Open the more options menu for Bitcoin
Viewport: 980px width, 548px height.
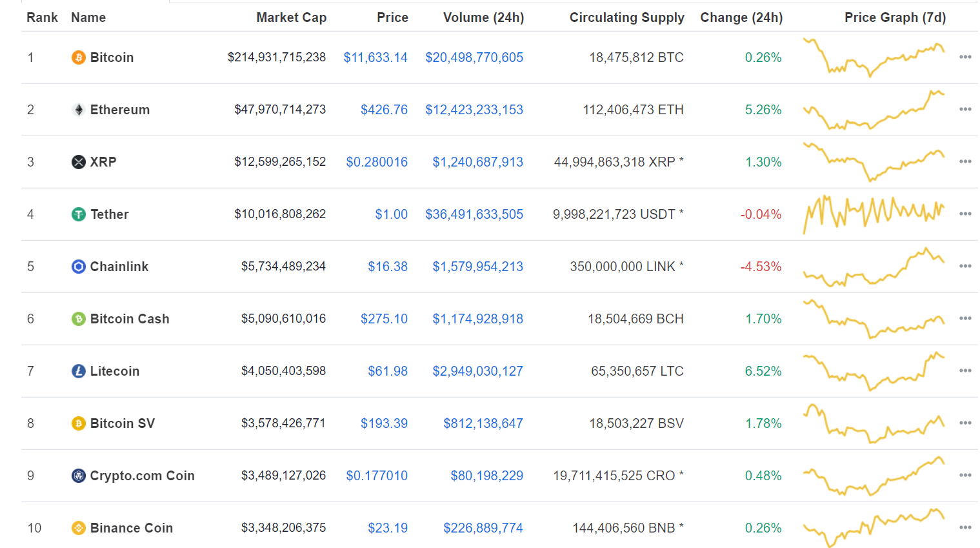pos(965,57)
